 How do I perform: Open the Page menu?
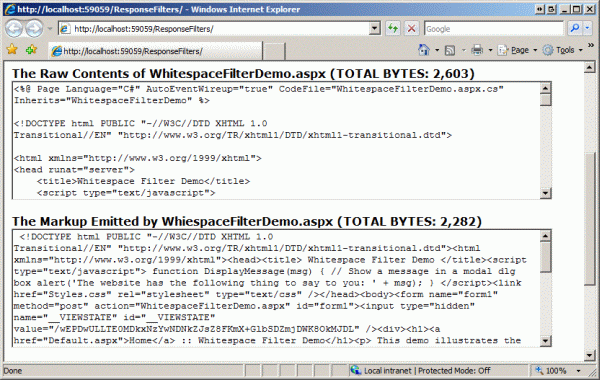(517, 50)
